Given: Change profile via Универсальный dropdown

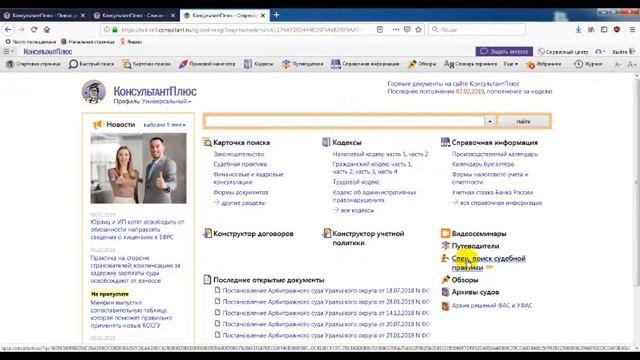Looking at the screenshot, I should pyautogui.click(x=166, y=101).
